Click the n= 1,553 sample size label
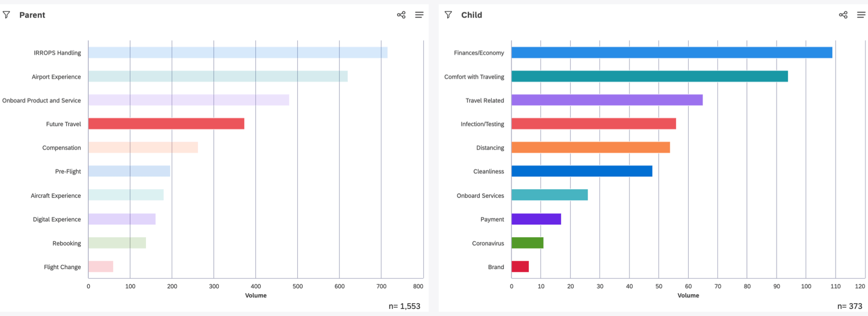 [x=404, y=306]
